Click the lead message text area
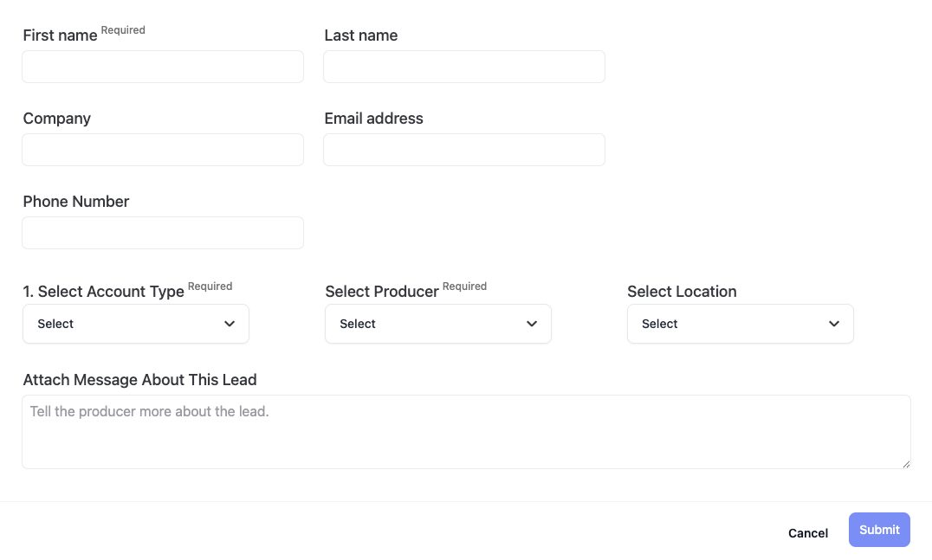 465,432
